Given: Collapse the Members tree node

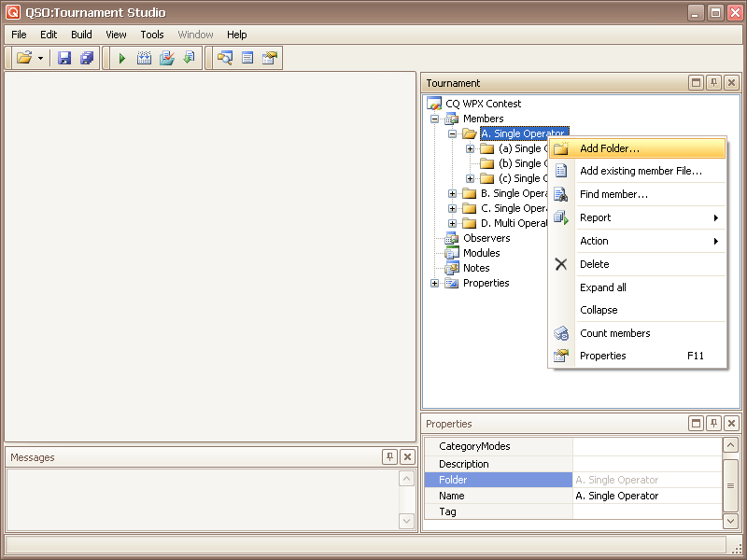Looking at the screenshot, I should pos(435,119).
